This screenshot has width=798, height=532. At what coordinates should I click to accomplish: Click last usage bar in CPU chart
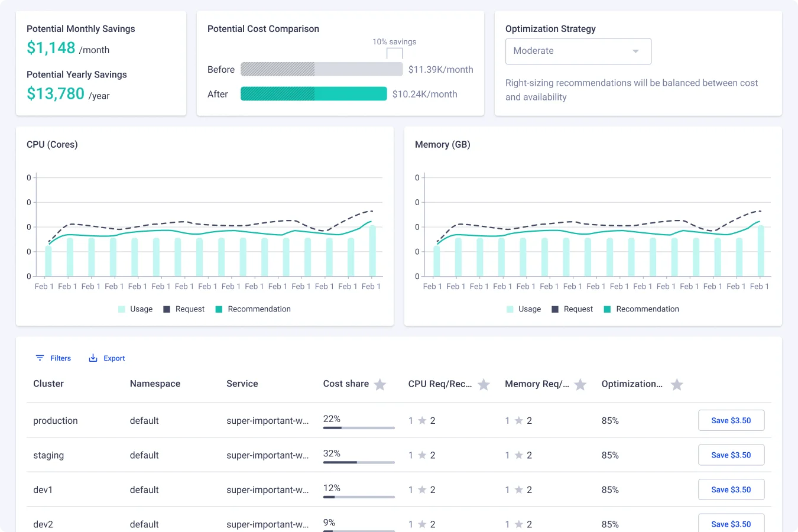click(x=372, y=251)
